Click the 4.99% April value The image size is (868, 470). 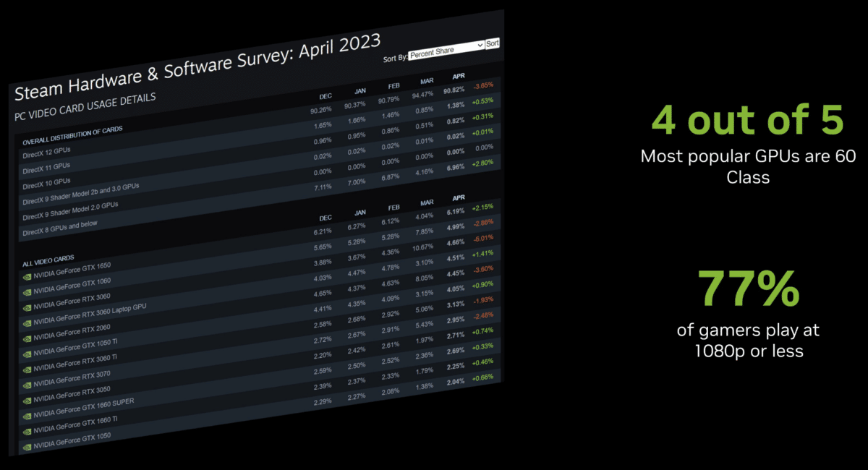[456, 226]
